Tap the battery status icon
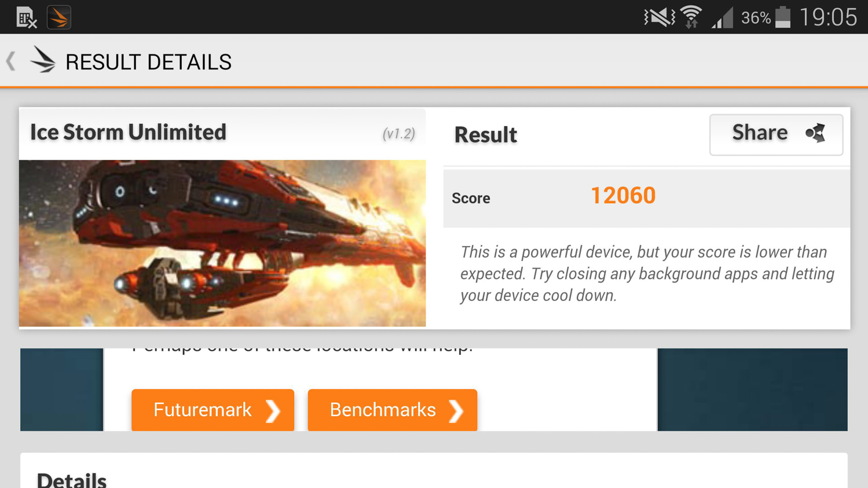Screen dimensions: 868x488 [x=783, y=17]
